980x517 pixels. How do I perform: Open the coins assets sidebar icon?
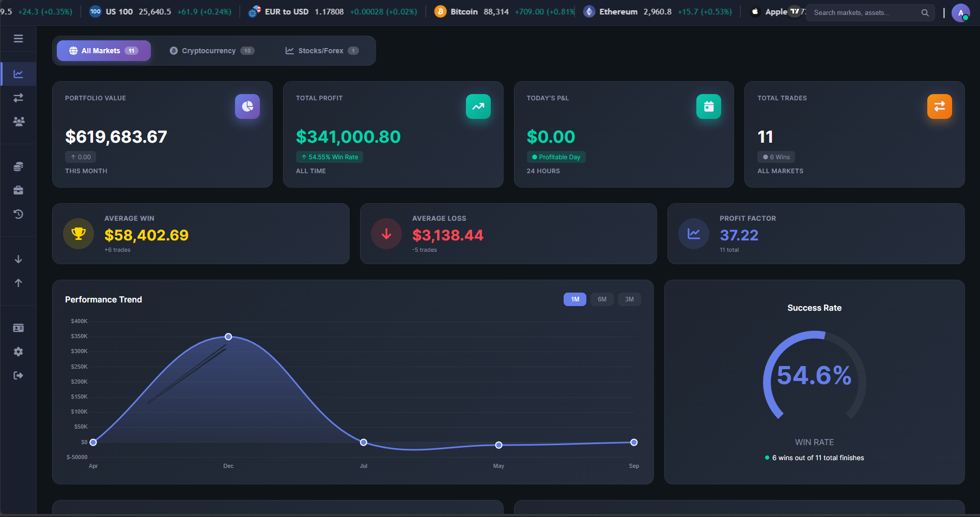pyautogui.click(x=18, y=166)
